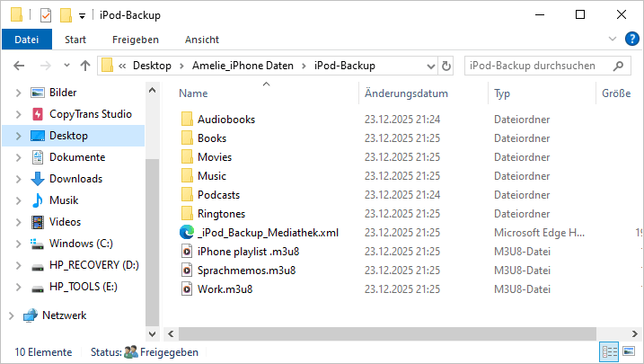644x364 pixels.
Task: Click the Properties checkmark icon in title bar
Action: point(46,15)
